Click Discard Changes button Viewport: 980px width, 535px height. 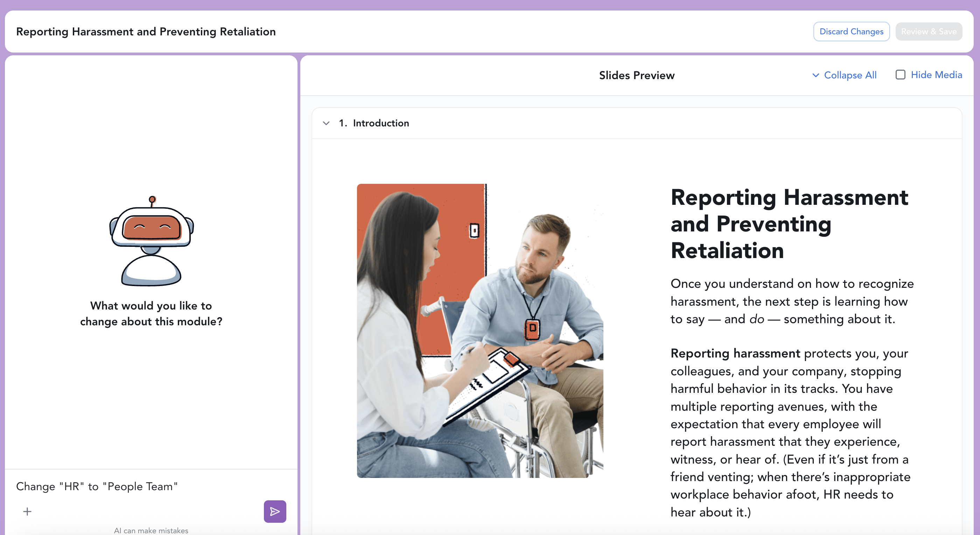pos(851,32)
